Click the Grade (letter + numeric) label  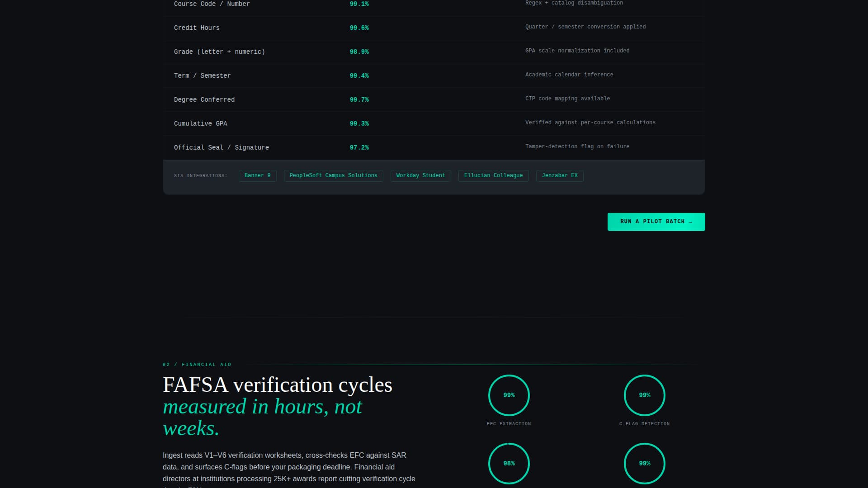219,52
